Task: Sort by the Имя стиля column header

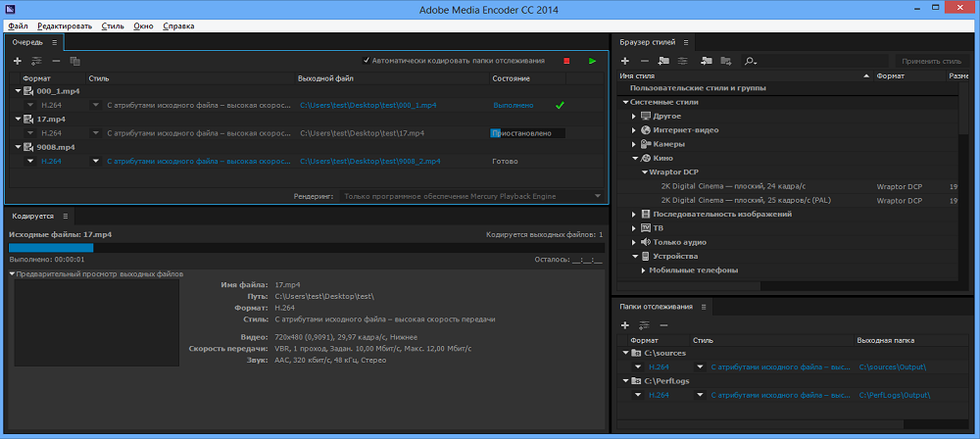Action: point(745,76)
